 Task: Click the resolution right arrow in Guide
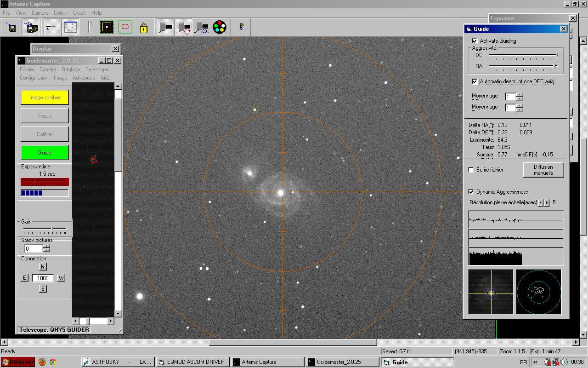click(x=547, y=203)
